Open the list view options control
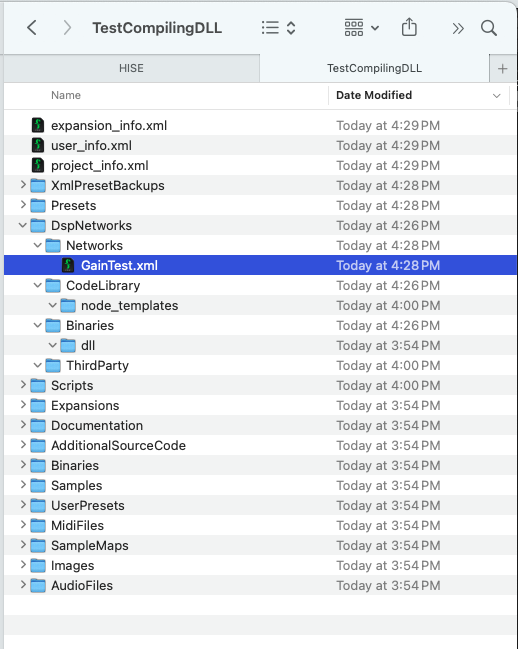Image resolution: width=518 pixels, height=649 pixels. (x=278, y=28)
